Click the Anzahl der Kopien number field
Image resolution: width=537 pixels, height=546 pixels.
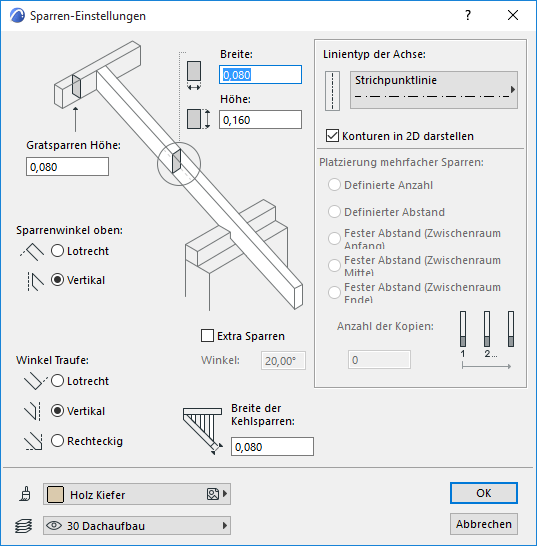379,359
